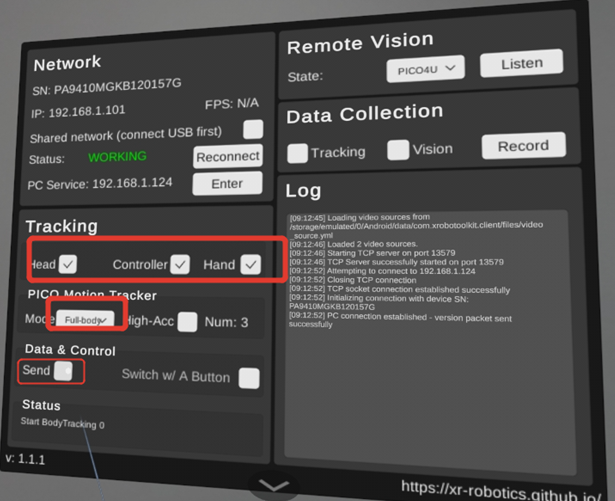Uncheck the Head tracking checkbox
The width and height of the screenshot is (615, 501).
coord(67,264)
